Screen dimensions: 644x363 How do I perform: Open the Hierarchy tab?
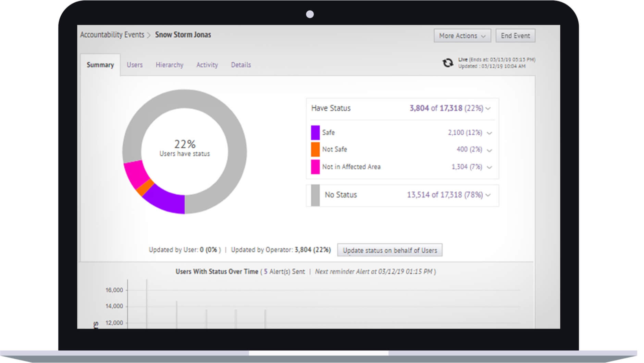[169, 65]
